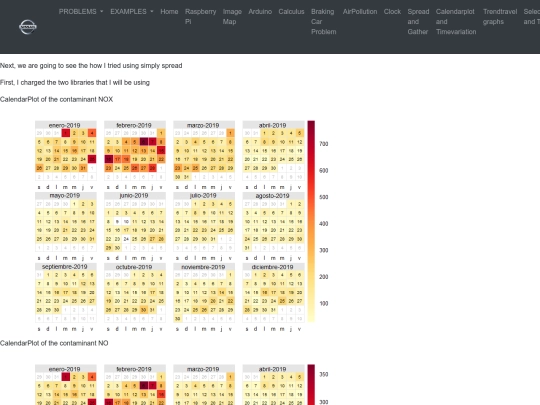Click the julio-2019 month header
Viewport: 540px width, 405px height.
coord(204,196)
